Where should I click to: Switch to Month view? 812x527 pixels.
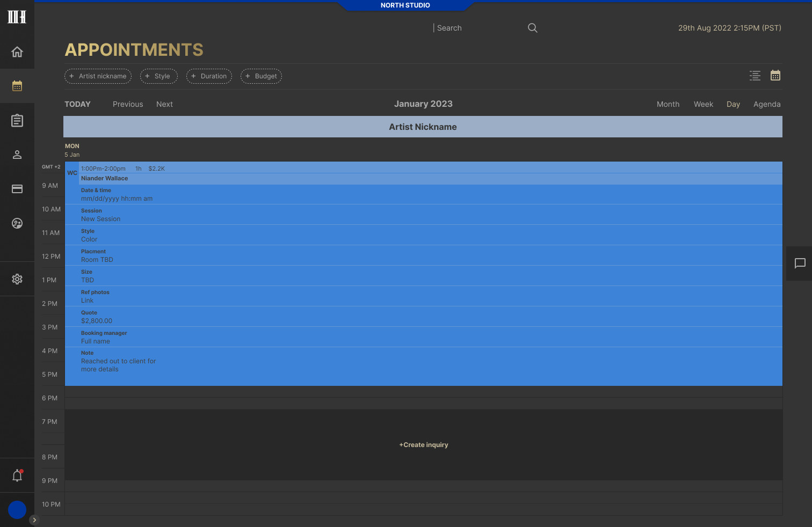(x=668, y=104)
